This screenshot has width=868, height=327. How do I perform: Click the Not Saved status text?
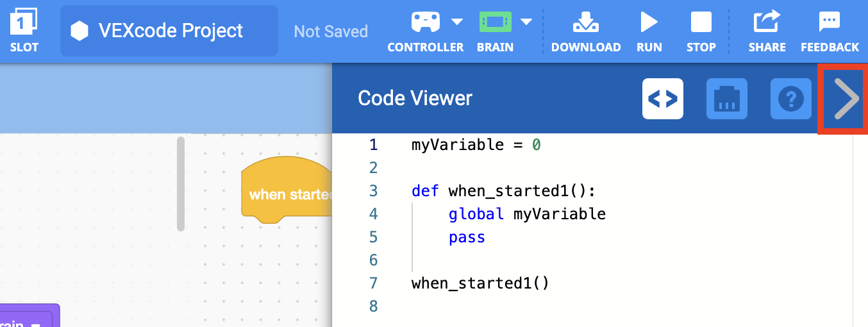point(331,31)
